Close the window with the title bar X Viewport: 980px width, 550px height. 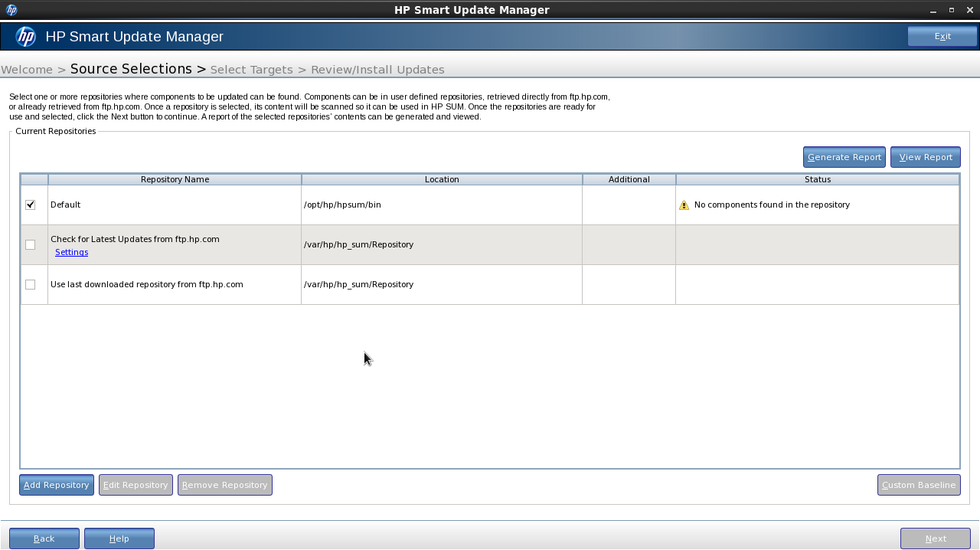pyautogui.click(x=970, y=11)
